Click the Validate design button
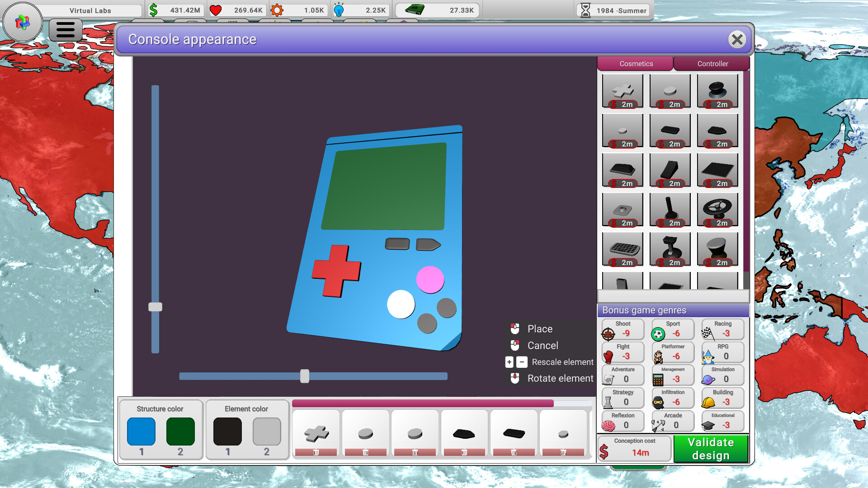The image size is (868, 488). coord(710,449)
